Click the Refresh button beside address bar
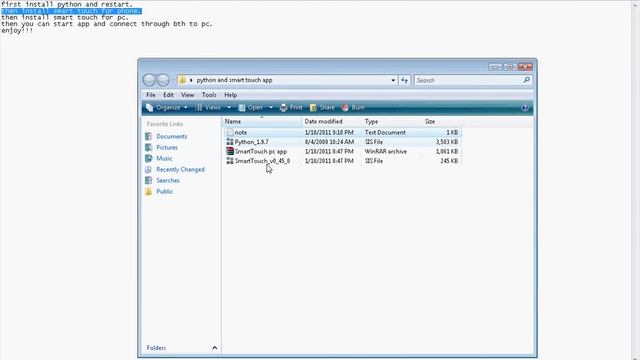 coord(404,80)
